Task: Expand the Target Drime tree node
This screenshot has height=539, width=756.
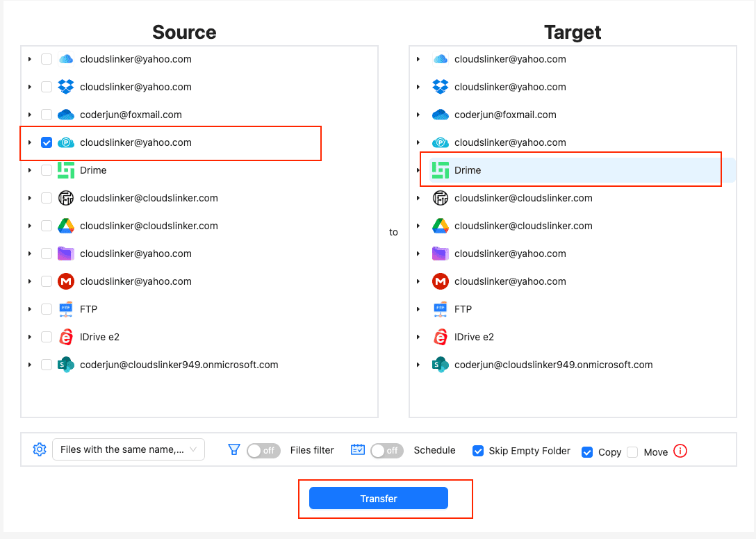Action: coord(418,170)
